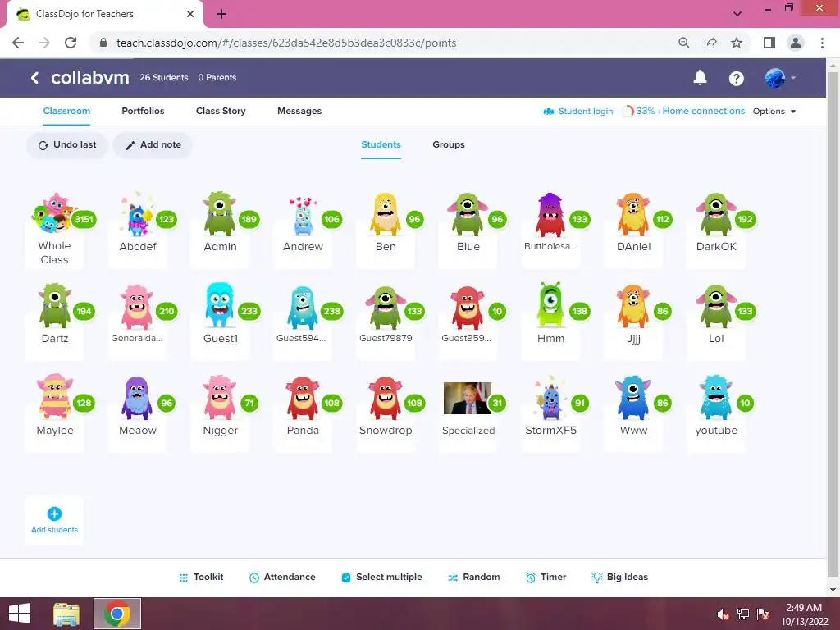This screenshot has width=840, height=630.
Task: Select youtube's light blue monster avatar
Action: click(716, 398)
